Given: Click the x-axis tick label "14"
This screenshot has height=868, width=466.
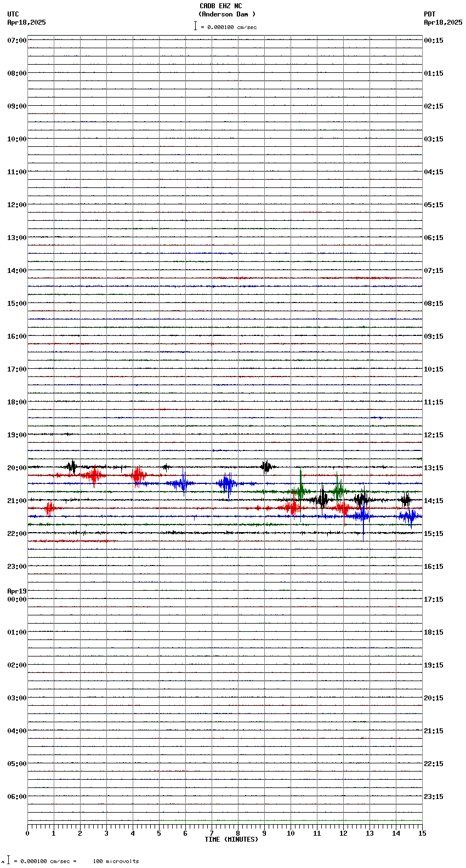Looking at the screenshot, I should [396, 833].
